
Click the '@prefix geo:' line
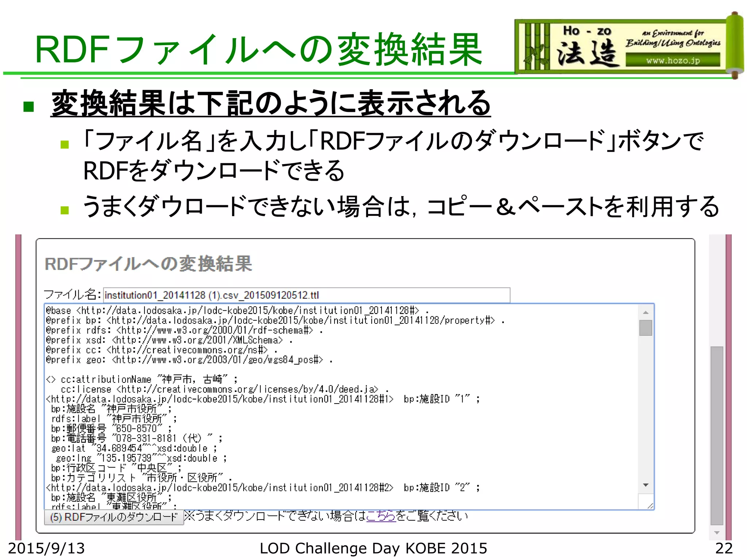190,360
